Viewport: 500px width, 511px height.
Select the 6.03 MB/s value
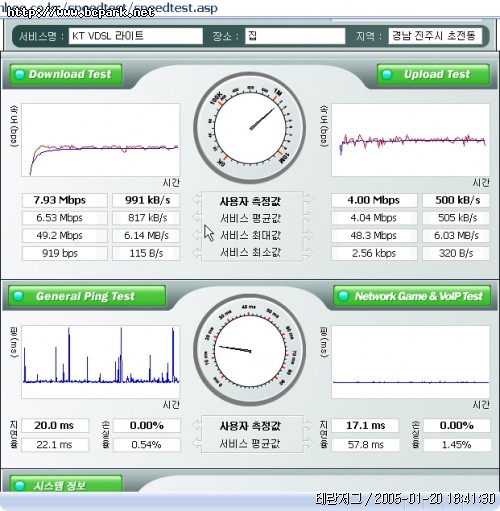click(456, 236)
